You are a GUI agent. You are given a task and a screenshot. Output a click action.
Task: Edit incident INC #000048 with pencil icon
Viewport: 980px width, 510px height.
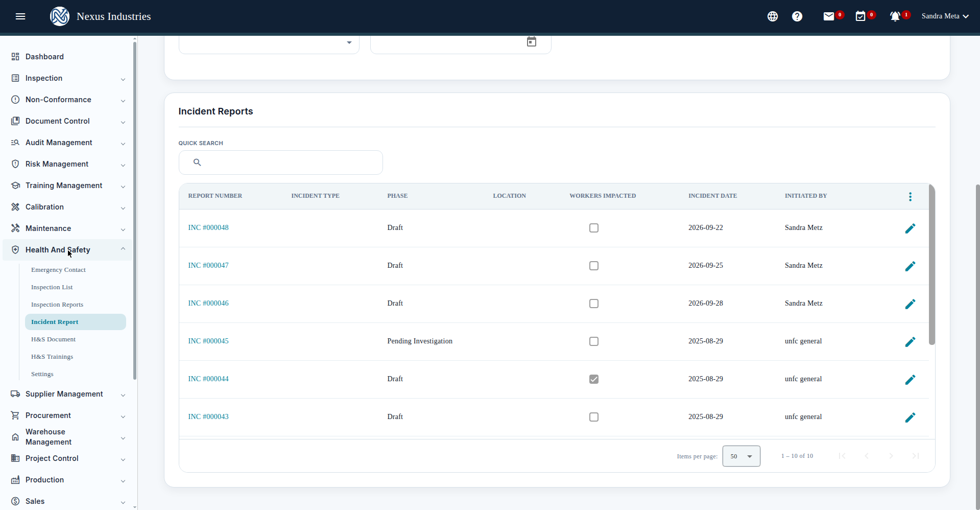tap(910, 228)
